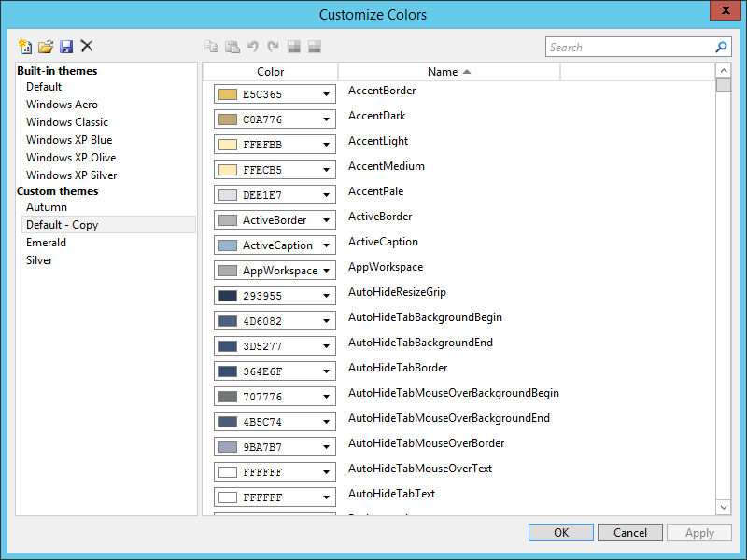Image resolution: width=747 pixels, height=560 pixels.
Task: Confirm changes with the OK button
Action: (x=560, y=532)
